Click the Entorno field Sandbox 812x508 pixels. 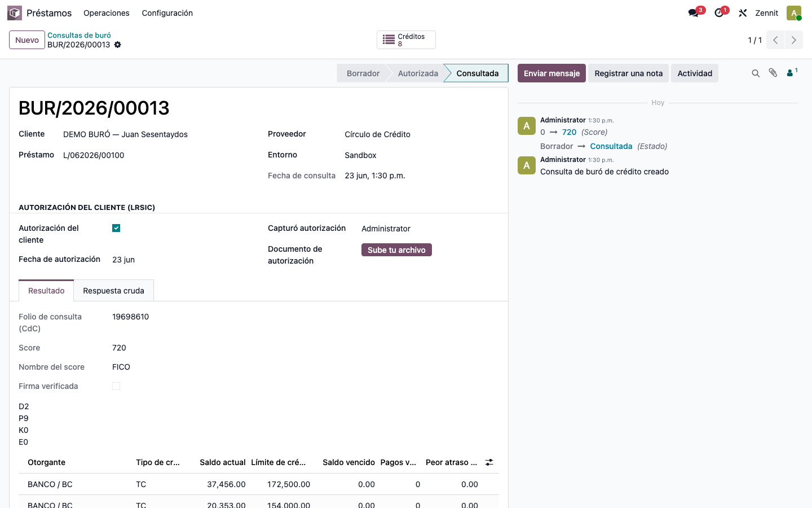pyautogui.click(x=361, y=155)
